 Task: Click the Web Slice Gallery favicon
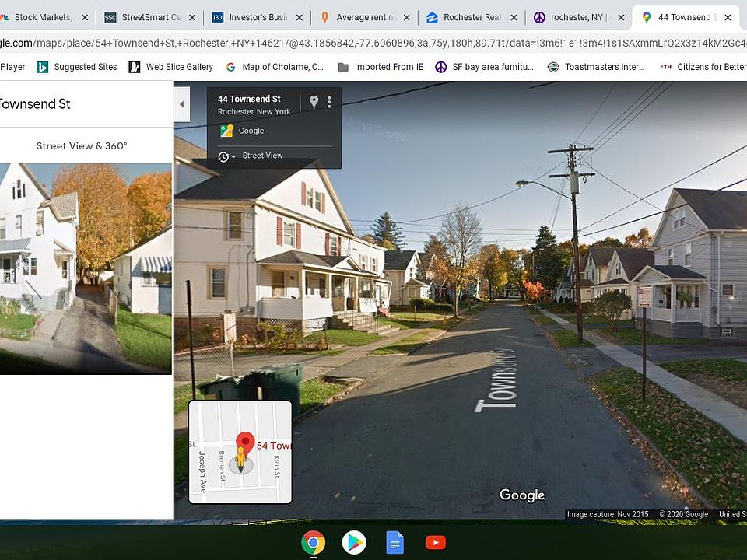click(x=135, y=67)
